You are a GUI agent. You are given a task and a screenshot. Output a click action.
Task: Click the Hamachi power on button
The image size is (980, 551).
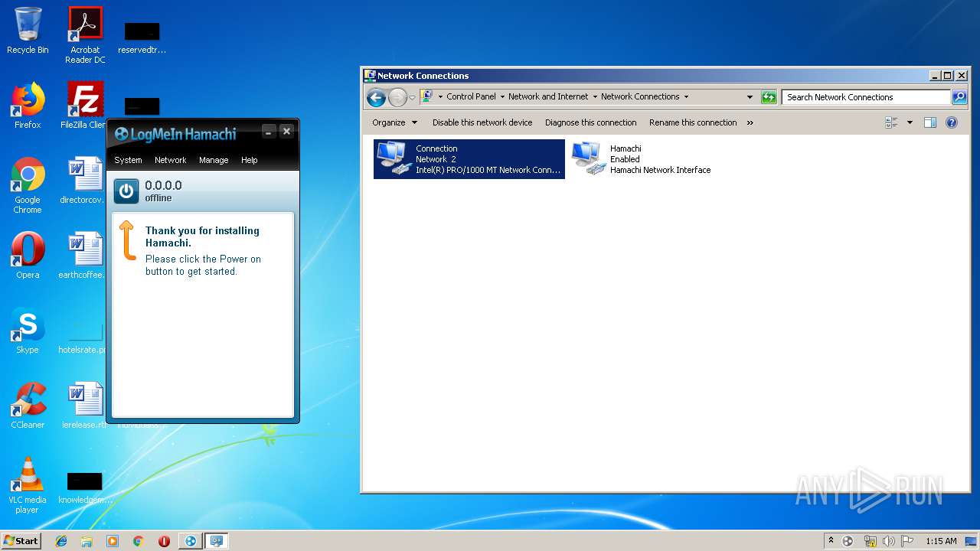pyautogui.click(x=126, y=191)
